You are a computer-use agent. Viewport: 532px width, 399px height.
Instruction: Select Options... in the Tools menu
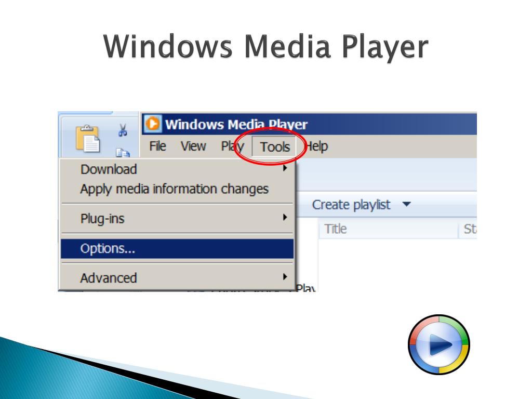177,248
